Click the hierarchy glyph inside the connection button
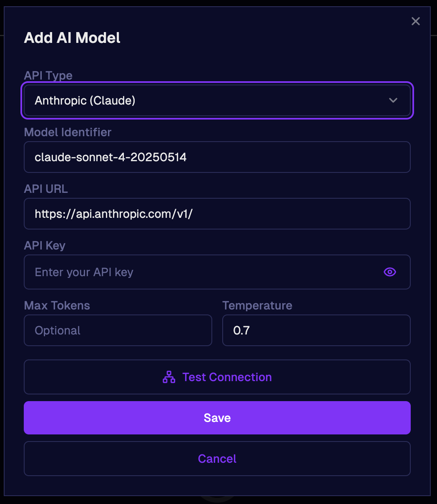437x504 pixels. (x=168, y=377)
